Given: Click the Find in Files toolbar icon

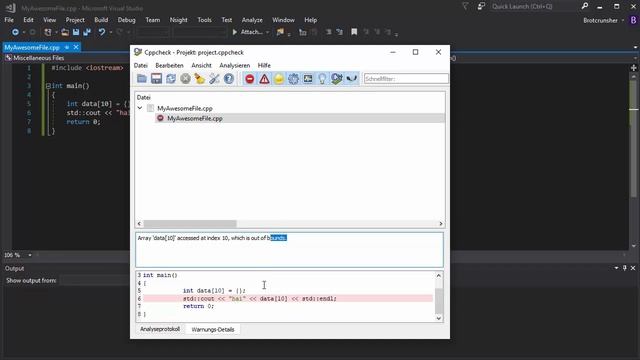Looking at the screenshot, I should pos(280,32).
